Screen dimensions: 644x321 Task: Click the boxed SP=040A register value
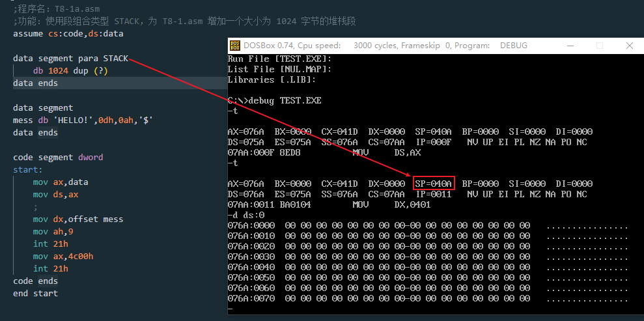(x=433, y=184)
